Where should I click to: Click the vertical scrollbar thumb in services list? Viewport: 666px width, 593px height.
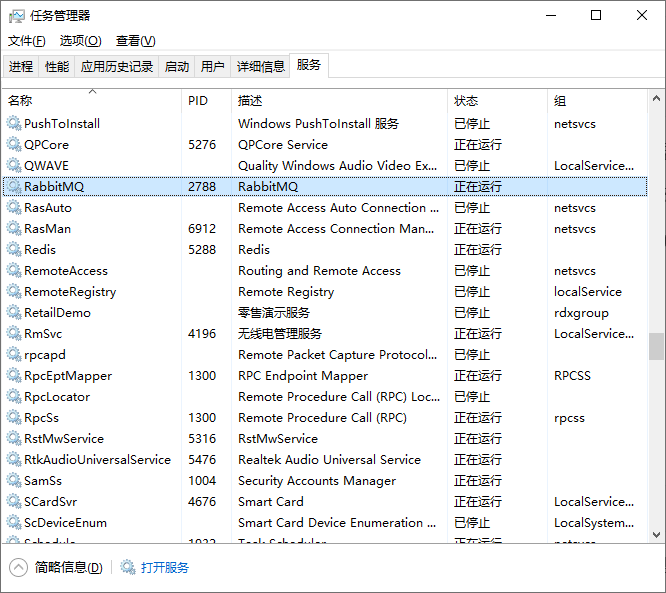(656, 346)
